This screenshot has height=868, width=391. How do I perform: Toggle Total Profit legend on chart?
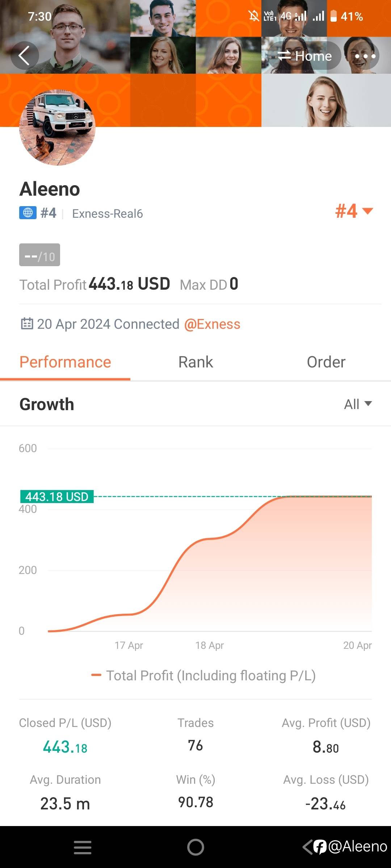click(x=203, y=675)
